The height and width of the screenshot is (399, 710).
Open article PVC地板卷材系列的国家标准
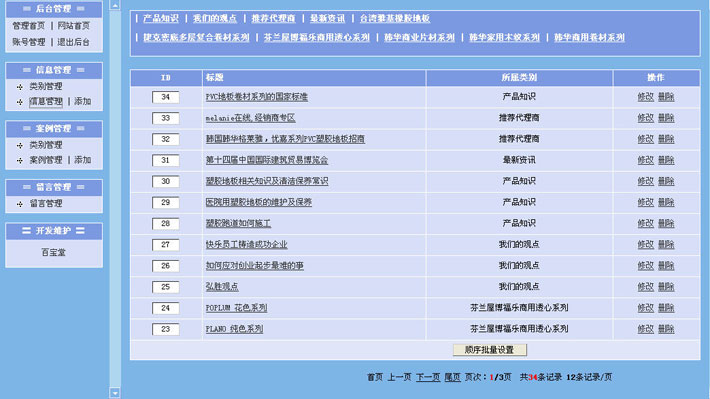[x=257, y=97]
